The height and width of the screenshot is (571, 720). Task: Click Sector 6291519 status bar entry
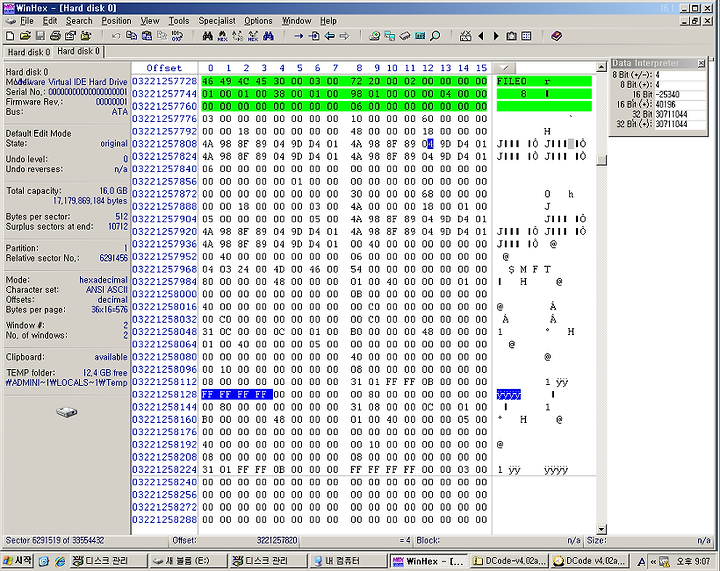(x=55, y=540)
